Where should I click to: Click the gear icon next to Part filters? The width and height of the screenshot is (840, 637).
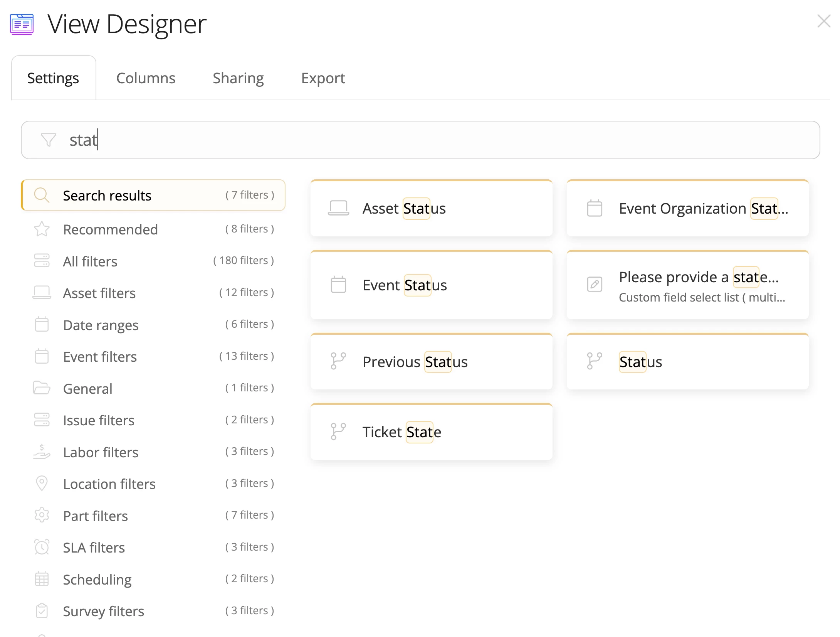coord(42,515)
